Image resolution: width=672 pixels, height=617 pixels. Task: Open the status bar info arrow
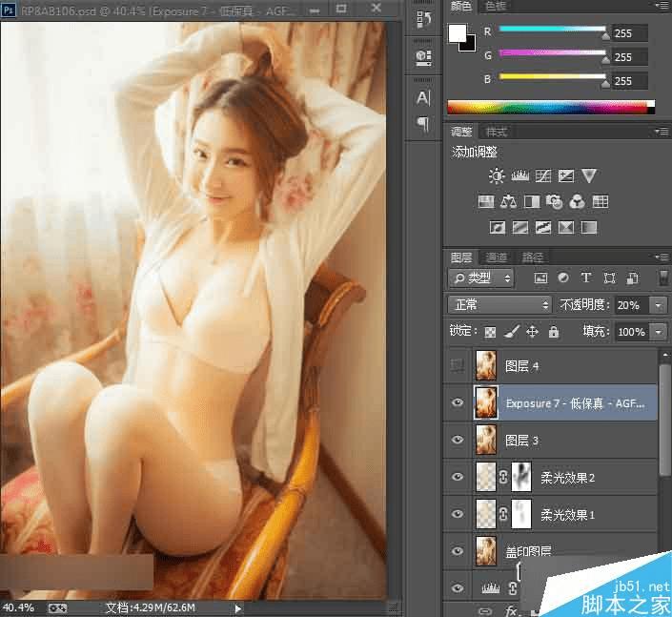click(x=238, y=608)
